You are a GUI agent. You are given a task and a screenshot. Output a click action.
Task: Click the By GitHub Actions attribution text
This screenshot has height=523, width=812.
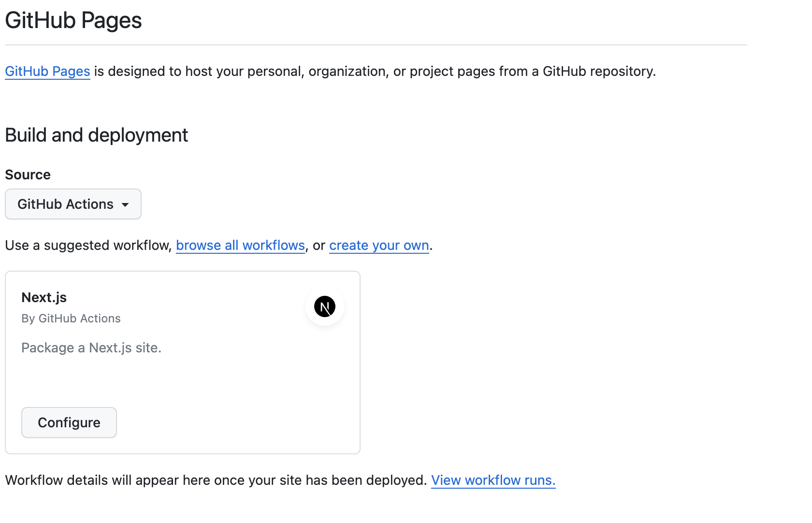pyautogui.click(x=71, y=319)
